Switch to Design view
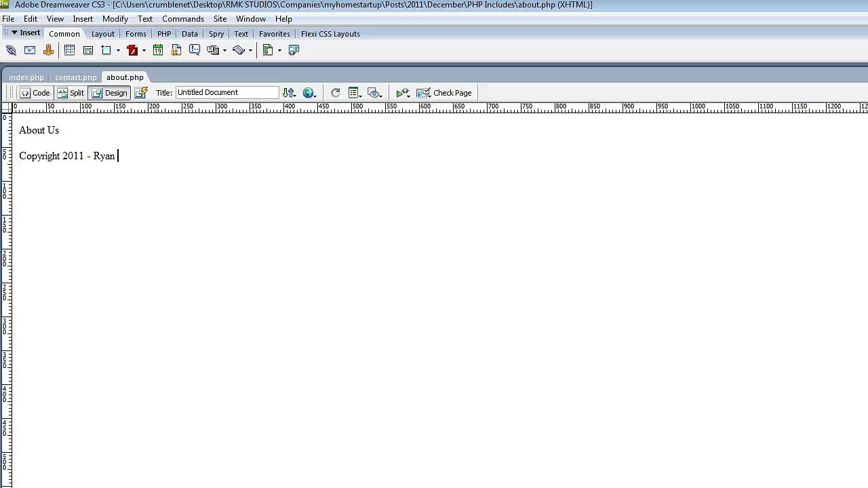This screenshot has height=488, width=868. pos(109,93)
